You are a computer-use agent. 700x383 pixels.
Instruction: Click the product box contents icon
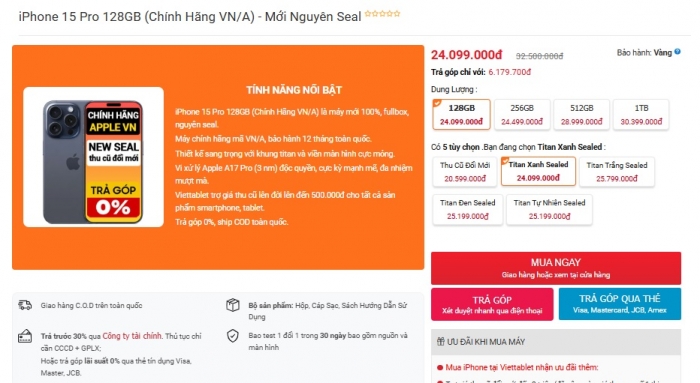[x=233, y=305]
